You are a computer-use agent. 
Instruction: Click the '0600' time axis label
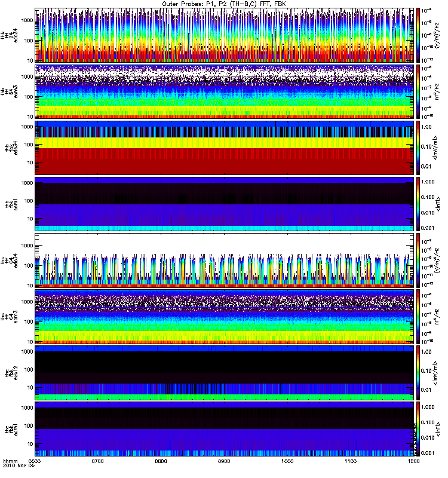[x=35, y=461]
